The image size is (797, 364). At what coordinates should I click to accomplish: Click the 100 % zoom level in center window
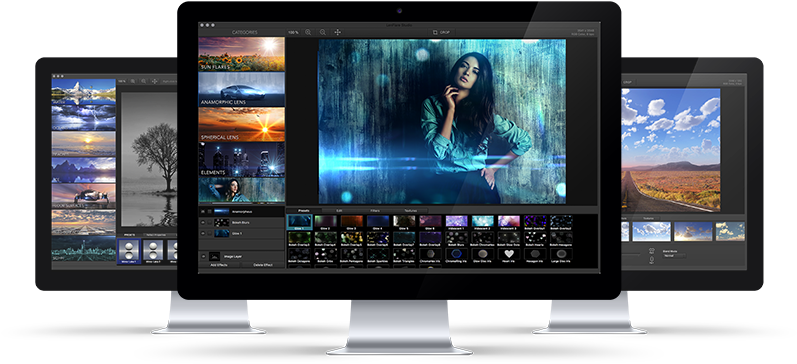pyautogui.click(x=293, y=32)
